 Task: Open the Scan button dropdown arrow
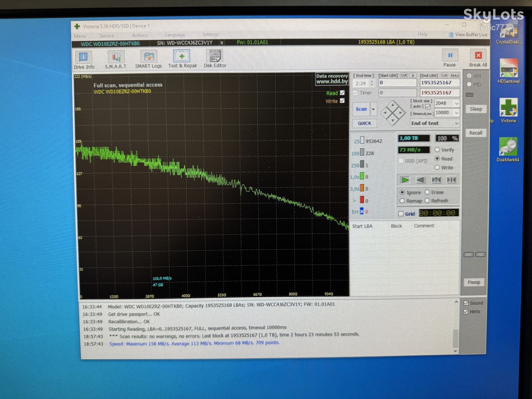373,109
